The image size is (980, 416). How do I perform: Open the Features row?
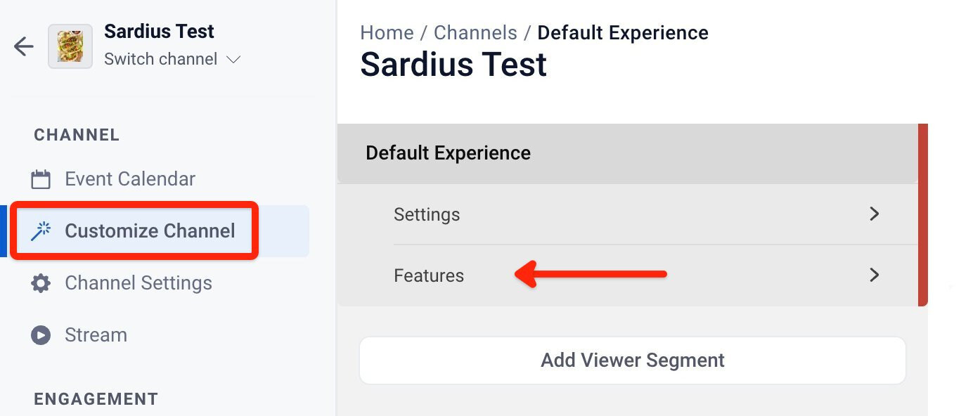tap(429, 275)
